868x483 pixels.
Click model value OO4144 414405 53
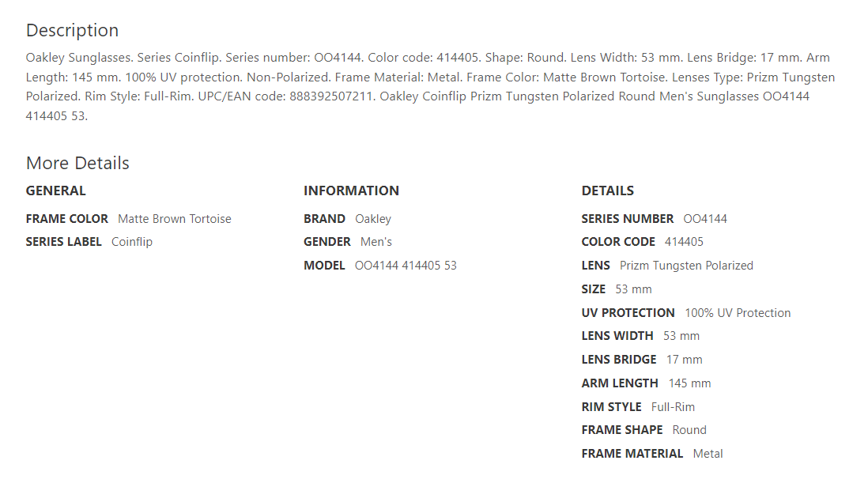pyautogui.click(x=406, y=266)
